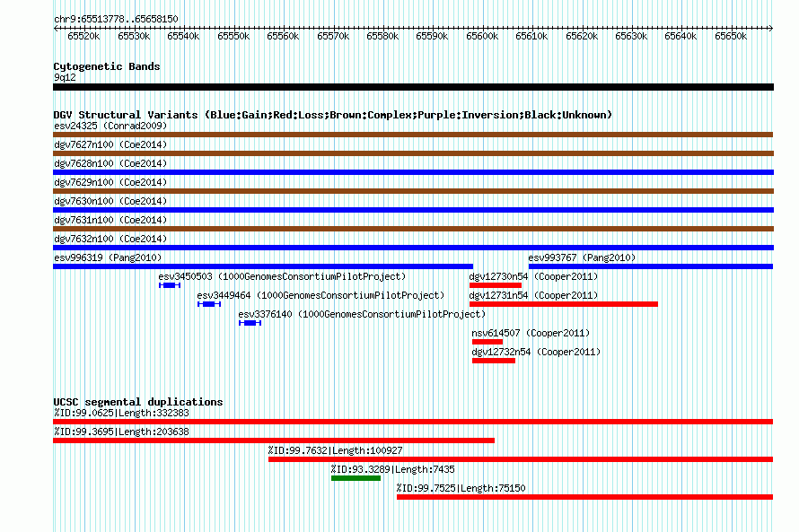Click the 65580k ruler tick label

tap(382, 36)
